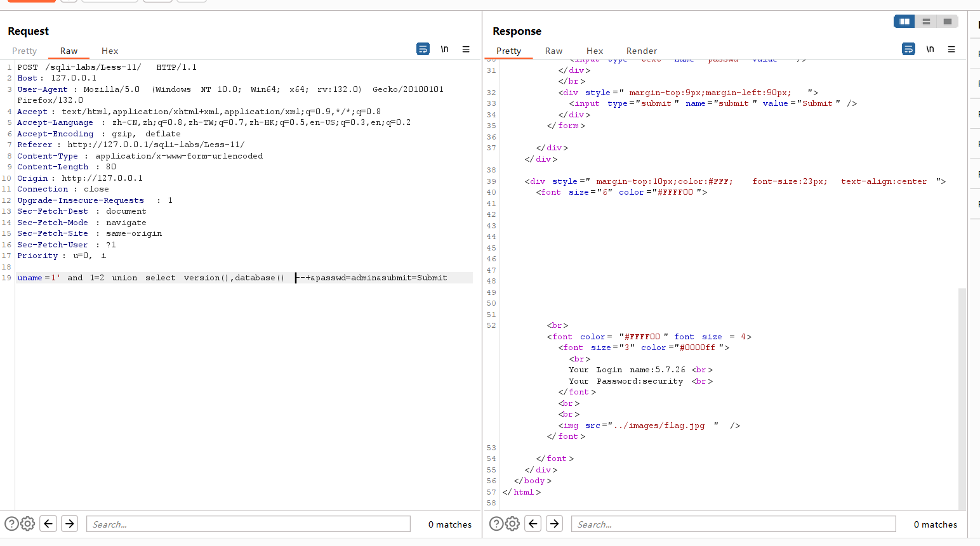Click the Origin header line

pyautogui.click(x=80, y=178)
